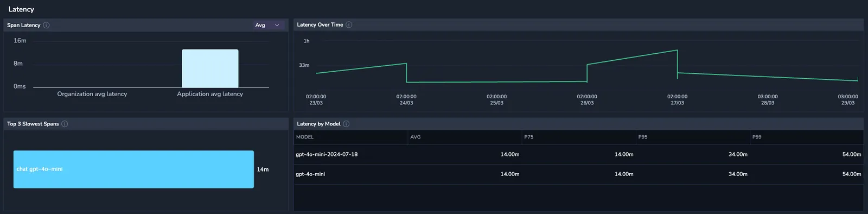Click the info icon next to Latency by Model
The height and width of the screenshot is (214, 868).
(346, 124)
